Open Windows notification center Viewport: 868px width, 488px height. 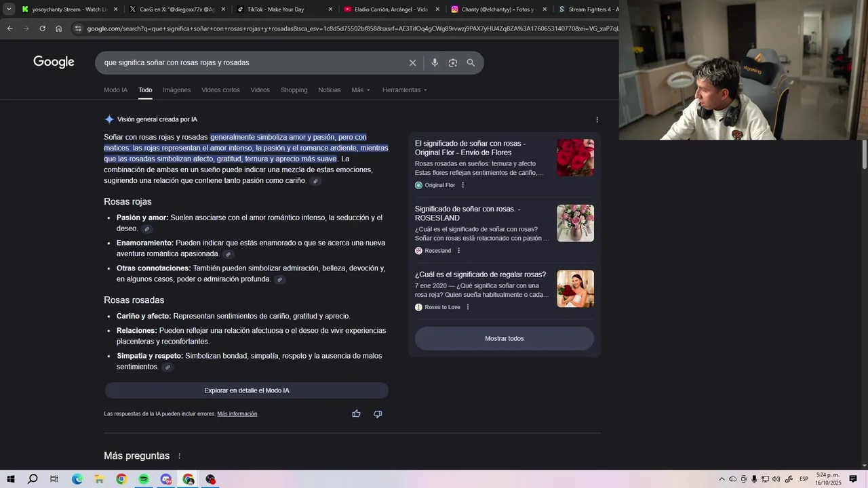coord(853,479)
